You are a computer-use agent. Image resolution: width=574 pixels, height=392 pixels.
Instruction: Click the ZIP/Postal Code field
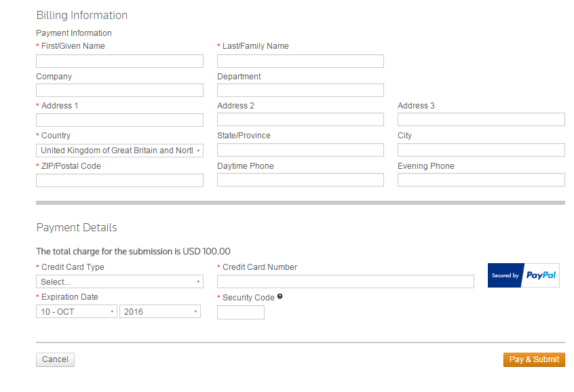tap(119, 180)
